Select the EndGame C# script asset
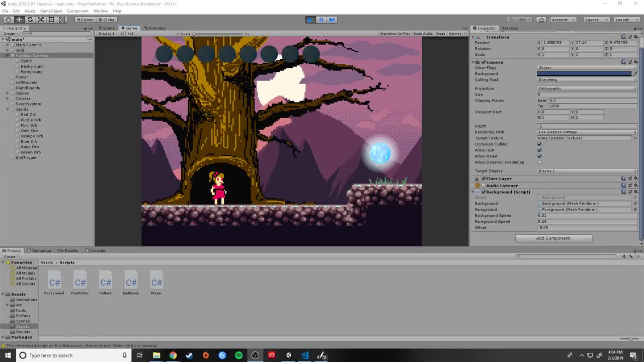 (131, 284)
